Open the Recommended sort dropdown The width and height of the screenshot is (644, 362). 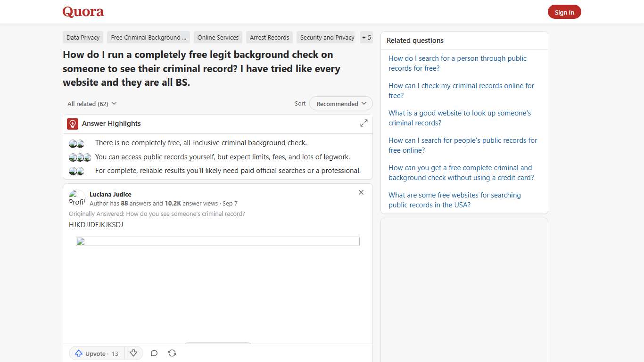pyautogui.click(x=340, y=103)
